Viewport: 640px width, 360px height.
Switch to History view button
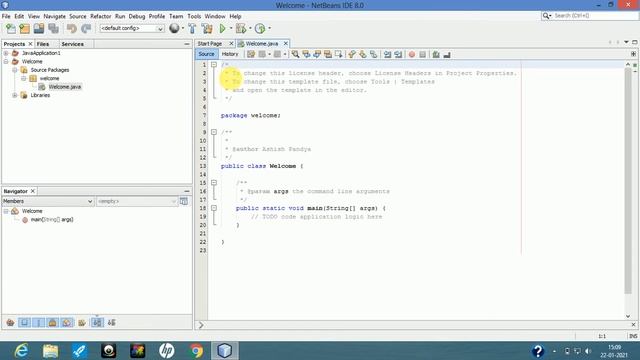point(230,54)
